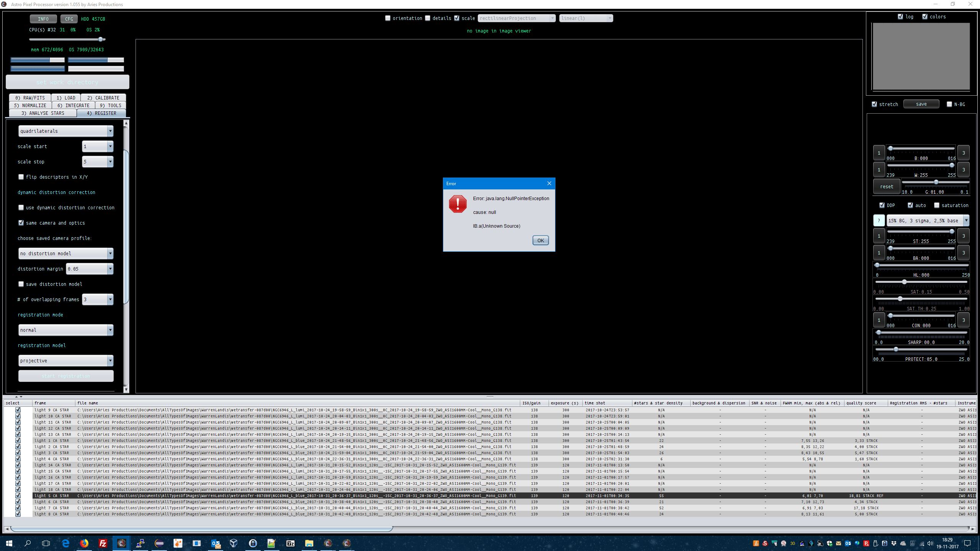Enable use dynamic distortion correction checkbox

point(21,207)
